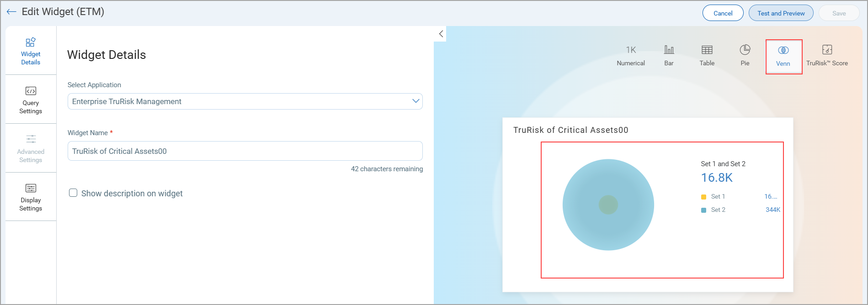Go back using the left arrow icon
The width and height of the screenshot is (868, 305).
[x=11, y=12]
